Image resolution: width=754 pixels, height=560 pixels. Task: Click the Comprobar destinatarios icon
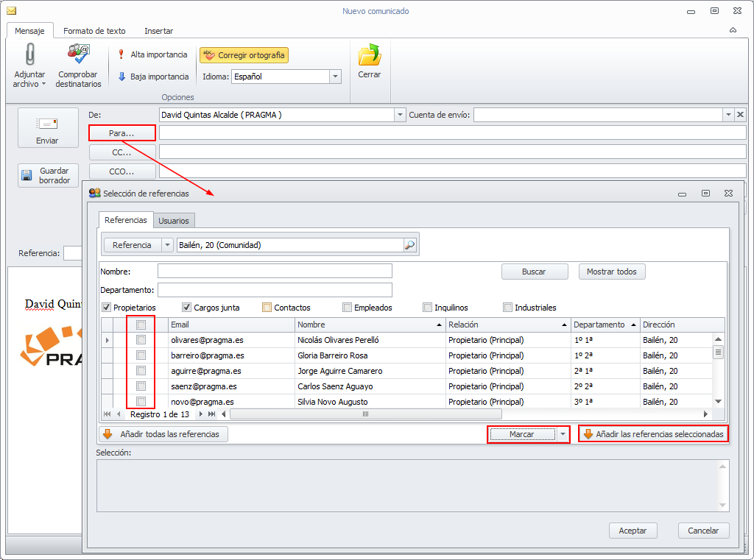(x=78, y=54)
